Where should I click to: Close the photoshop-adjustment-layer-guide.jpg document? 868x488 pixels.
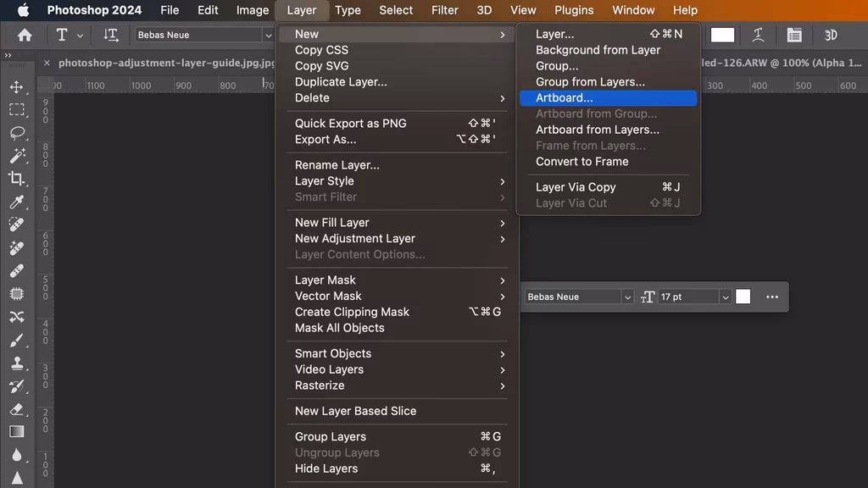[47, 63]
